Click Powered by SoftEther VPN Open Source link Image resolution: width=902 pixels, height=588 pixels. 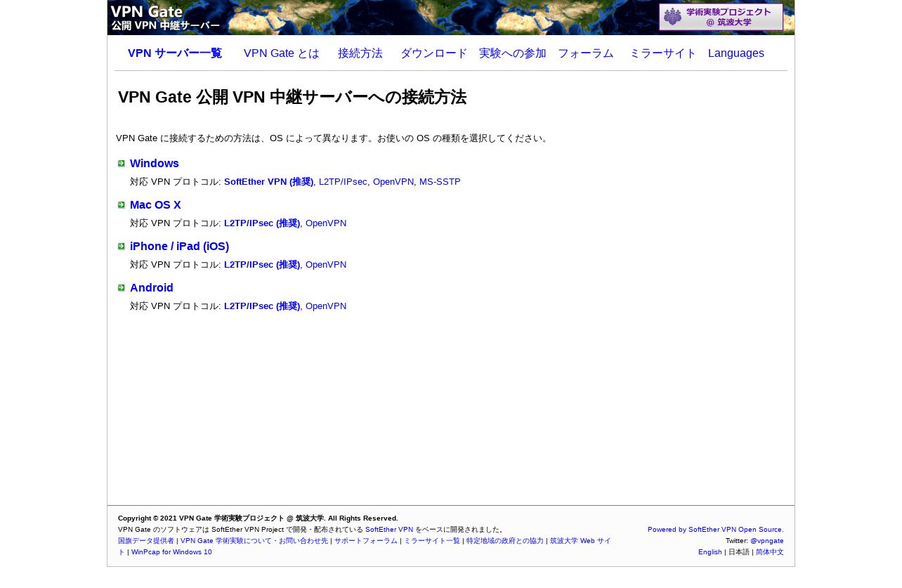point(716,530)
